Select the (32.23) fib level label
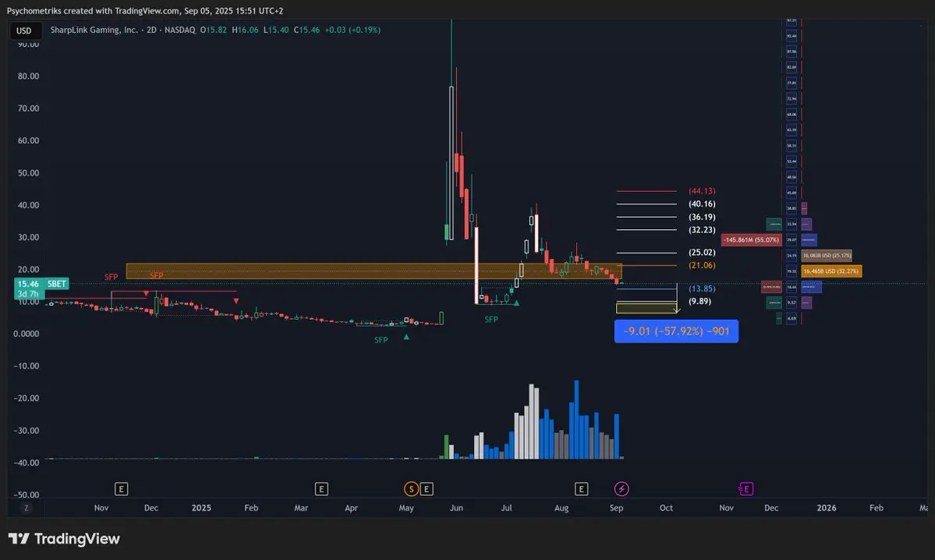This screenshot has height=560, width=935. coord(702,229)
